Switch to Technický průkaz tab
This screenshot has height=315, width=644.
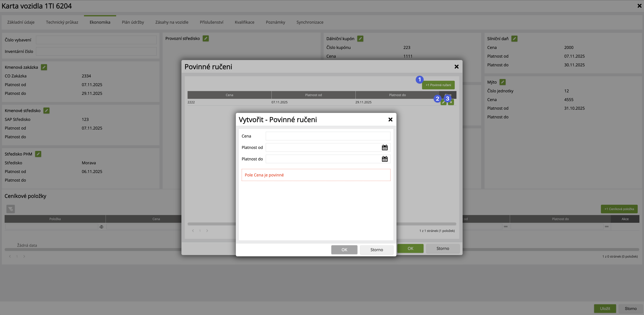click(x=62, y=22)
